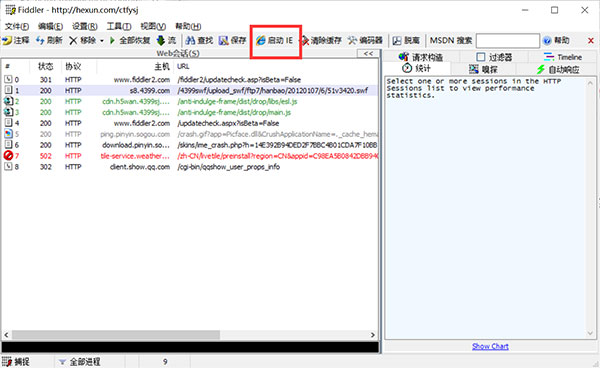Open the 设置(R) menu

85,26
